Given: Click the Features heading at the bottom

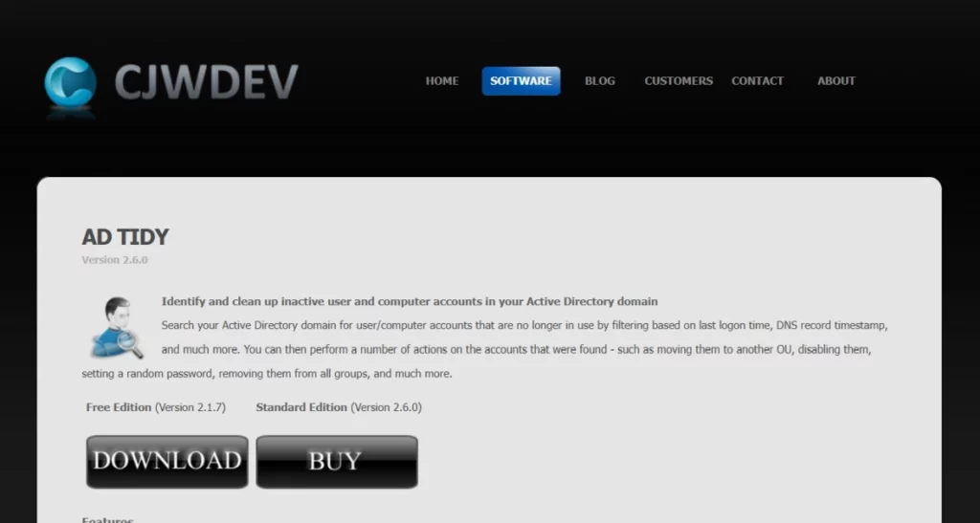Looking at the screenshot, I should [x=107, y=519].
